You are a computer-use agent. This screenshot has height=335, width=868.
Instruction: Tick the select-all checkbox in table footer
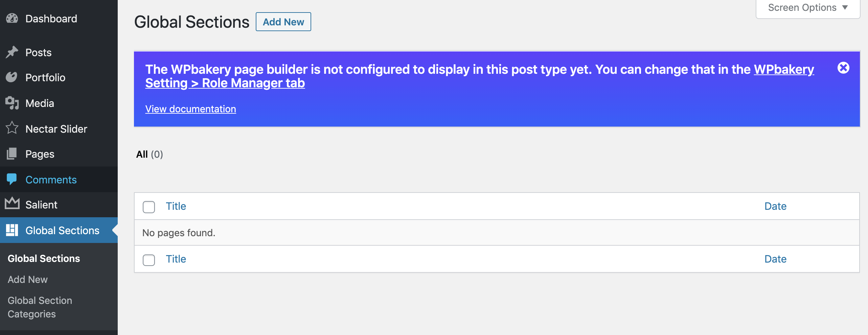149,260
